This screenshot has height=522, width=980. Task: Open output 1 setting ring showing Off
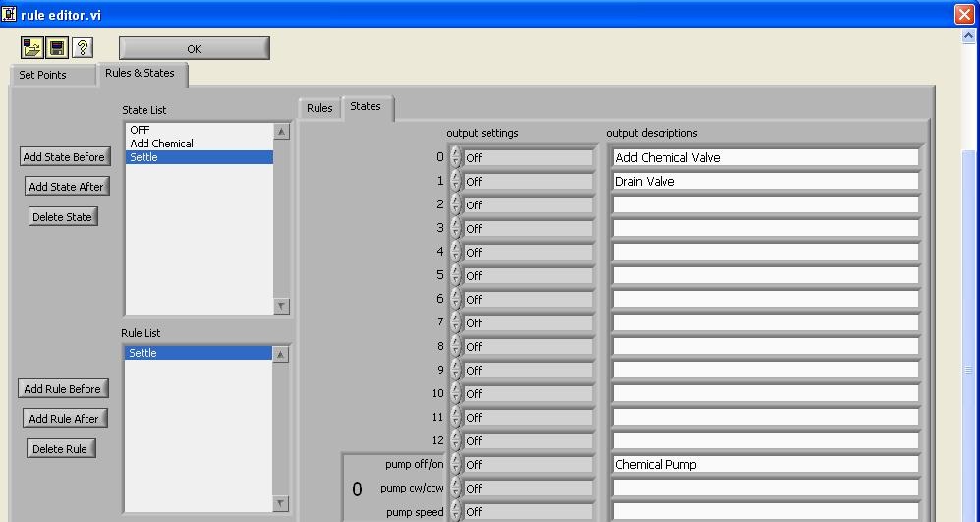(528, 181)
